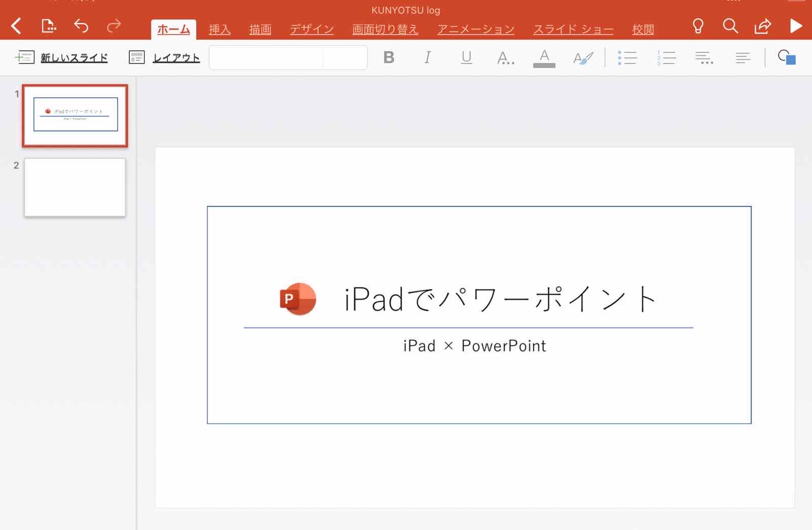Add a new slide (新しいスライド)
The width and height of the screenshot is (812, 530).
click(x=74, y=58)
